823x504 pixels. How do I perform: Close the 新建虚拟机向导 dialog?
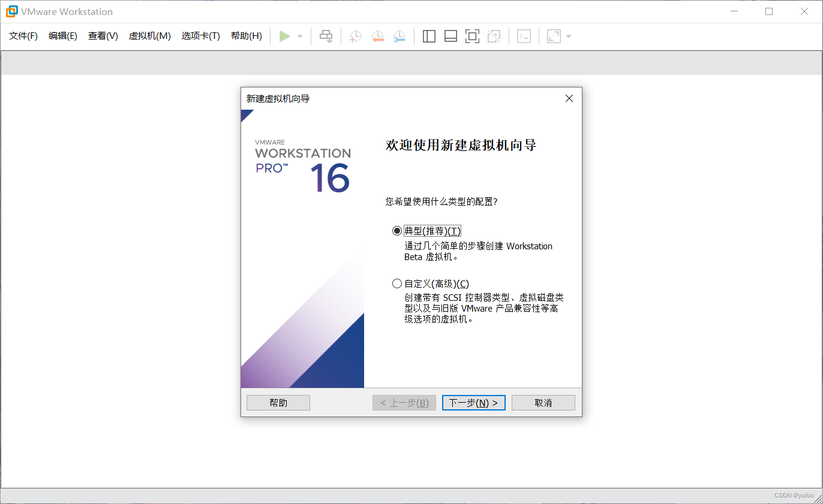tap(569, 98)
